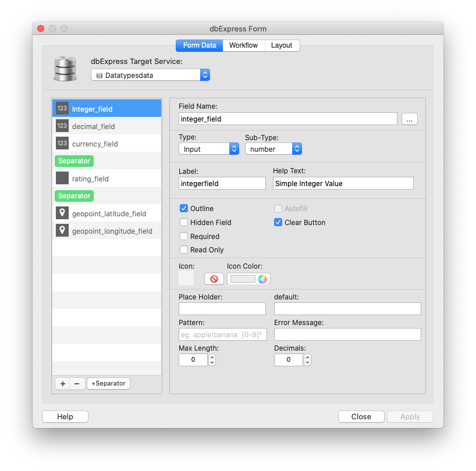Click the geopoint_latitude_field pin icon
Viewport: 476px width, 471px height.
62,213
